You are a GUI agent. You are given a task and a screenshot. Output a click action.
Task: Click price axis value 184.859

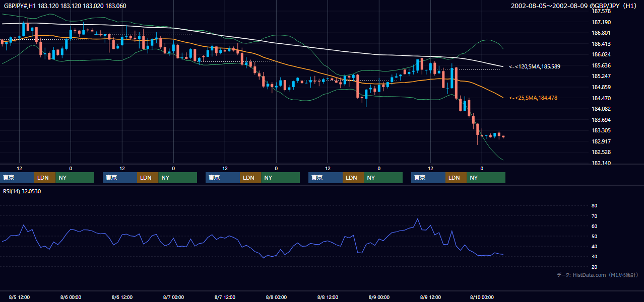[601, 87]
